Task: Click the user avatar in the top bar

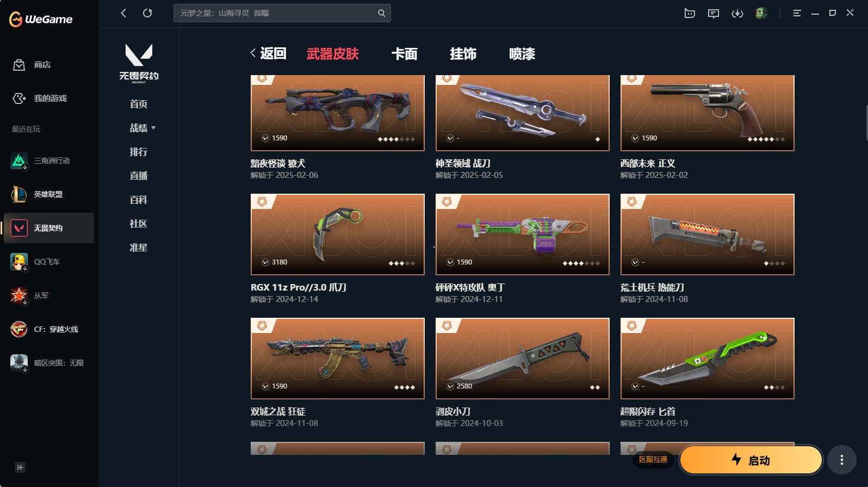Action: point(761,13)
